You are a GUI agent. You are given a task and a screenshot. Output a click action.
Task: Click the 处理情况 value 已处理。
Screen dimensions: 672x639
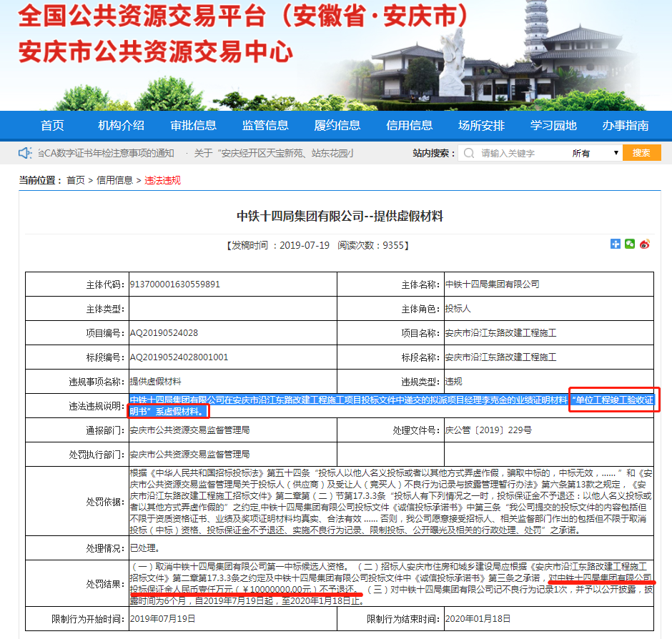coord(145,548)
